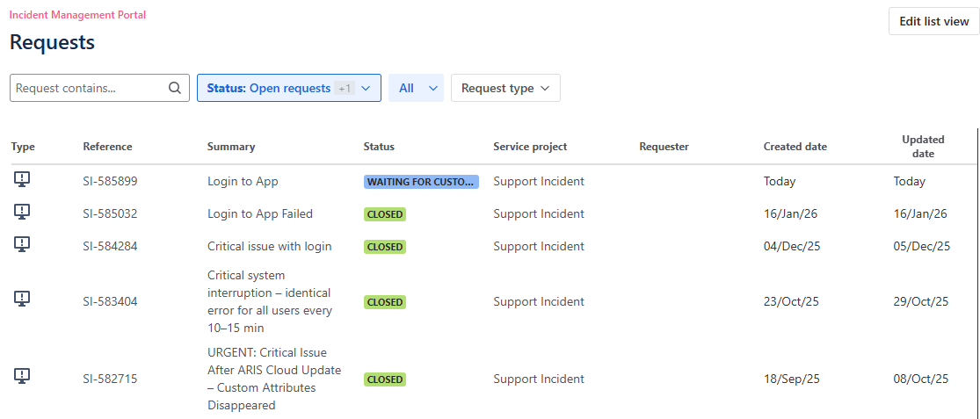The image size is (980, 419).
Task: Select the Waiting for Customer status badge
Action: pyautogui.click(x=421, y=182)
